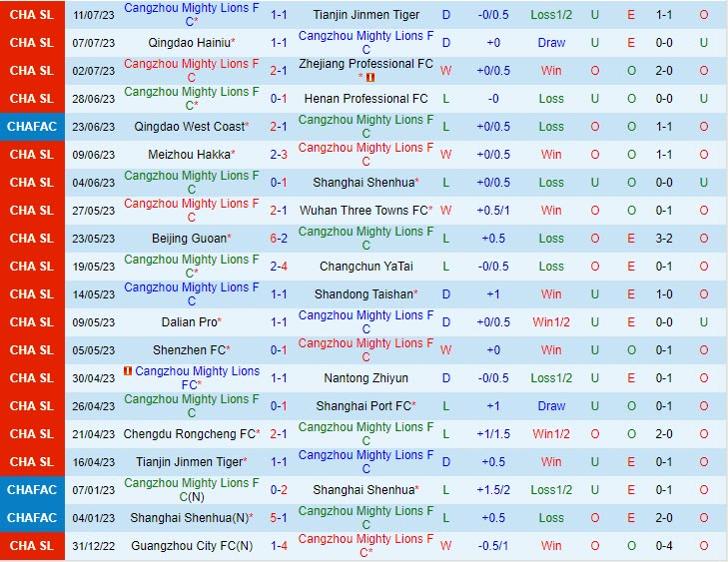Click Shanghai Shenhua in the 04/06/23 row

[364, 183]
